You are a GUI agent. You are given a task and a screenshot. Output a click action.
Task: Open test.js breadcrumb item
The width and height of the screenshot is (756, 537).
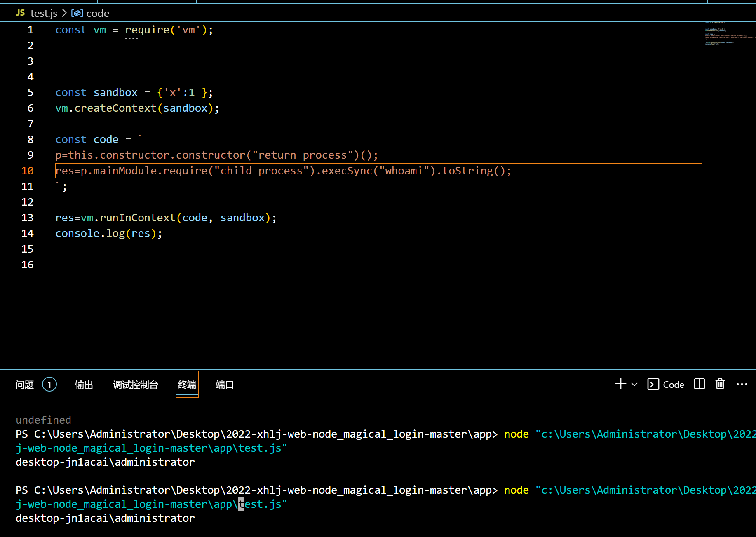[44, 13]
